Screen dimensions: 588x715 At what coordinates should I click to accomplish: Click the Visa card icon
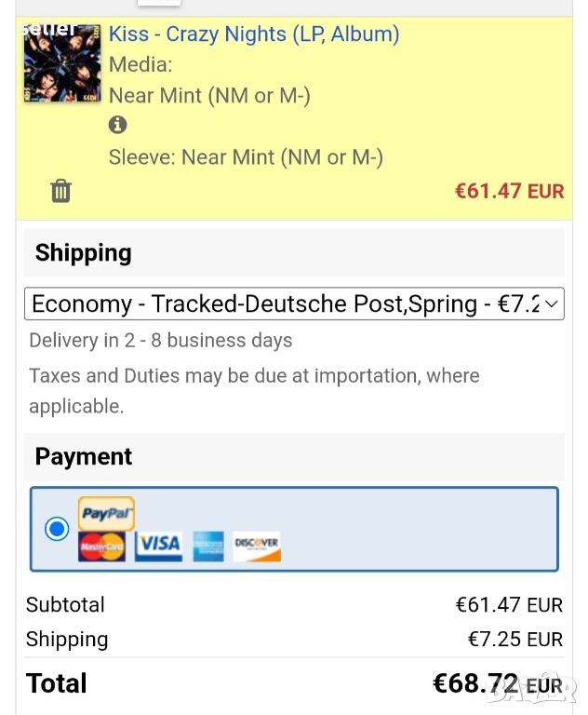click(159, 546)
